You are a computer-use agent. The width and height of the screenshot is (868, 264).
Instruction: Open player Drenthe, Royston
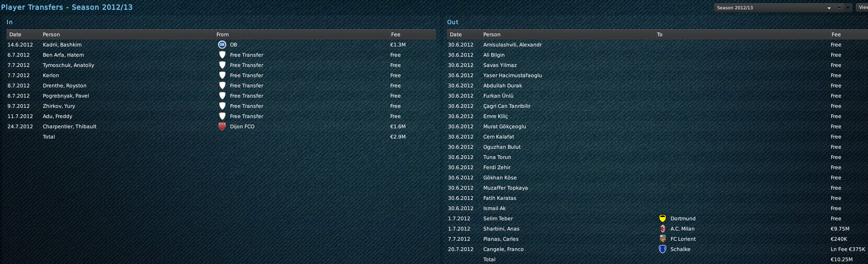pyautogui.click(x=65, y=86)
